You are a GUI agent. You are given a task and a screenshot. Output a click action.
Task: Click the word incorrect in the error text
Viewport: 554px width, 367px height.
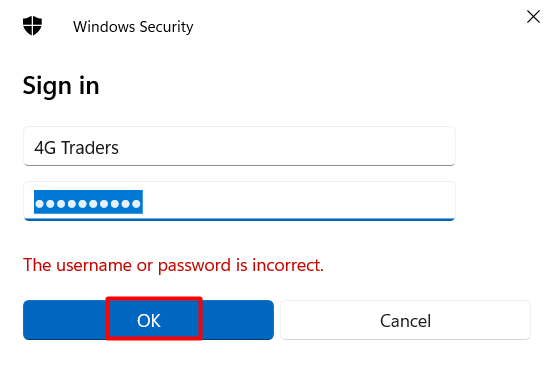point(288,265)
